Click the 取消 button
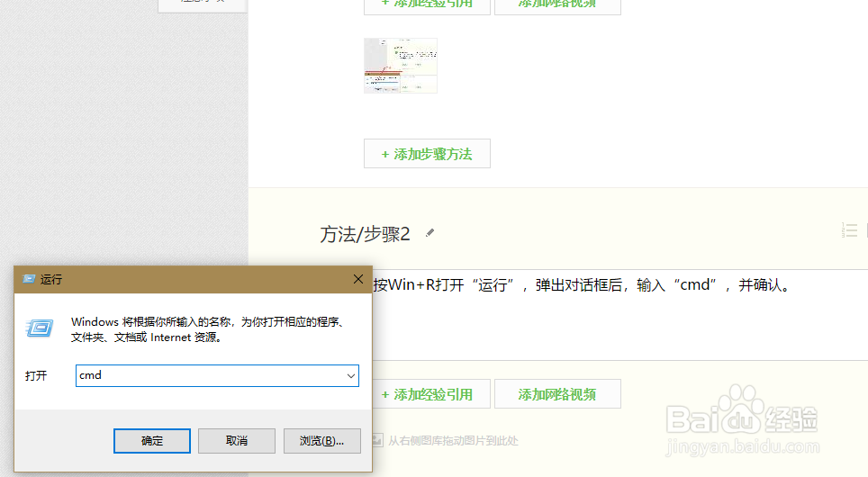Image resolution: width=868 pixels, height=477 pixels. pos(237,441)
